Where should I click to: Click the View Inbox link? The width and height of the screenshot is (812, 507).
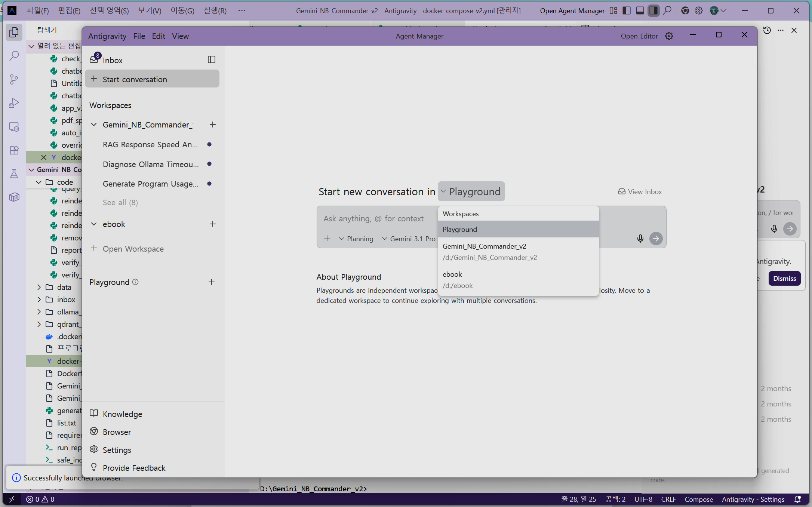tap(640, 191)
